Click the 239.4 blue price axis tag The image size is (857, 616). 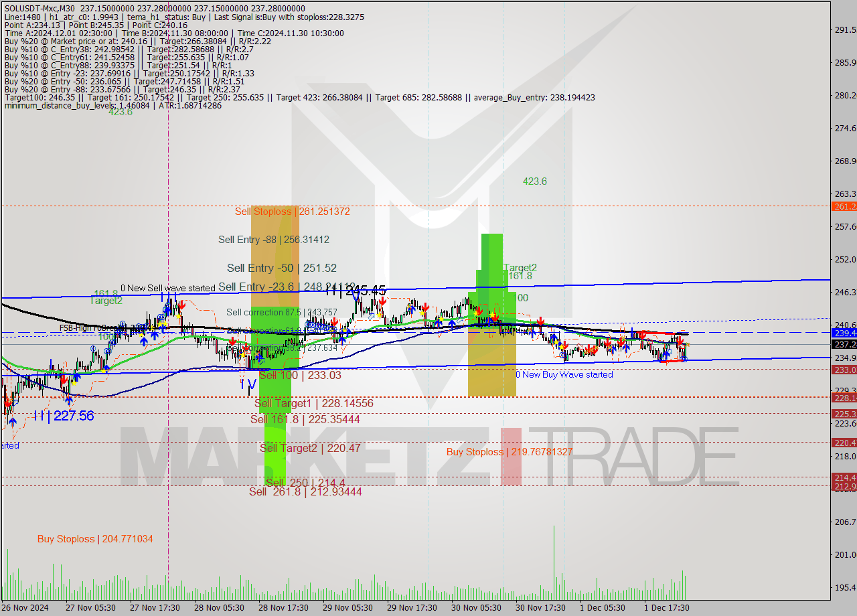[844, 332]
